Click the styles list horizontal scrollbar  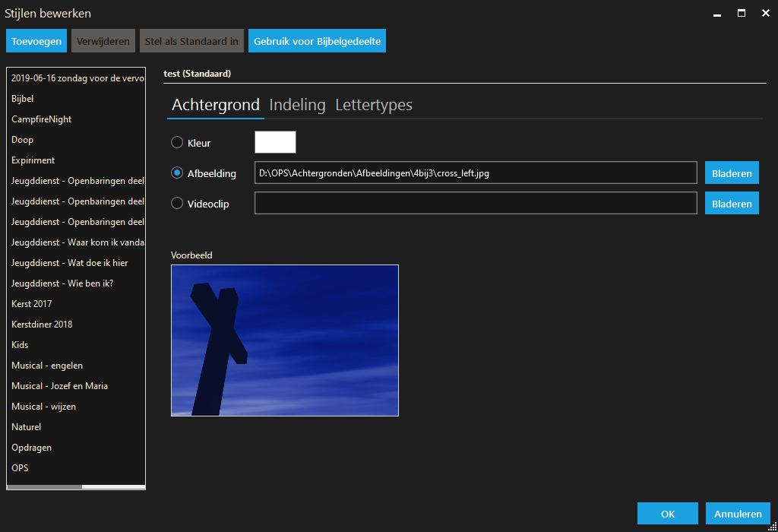click(76, 487)
